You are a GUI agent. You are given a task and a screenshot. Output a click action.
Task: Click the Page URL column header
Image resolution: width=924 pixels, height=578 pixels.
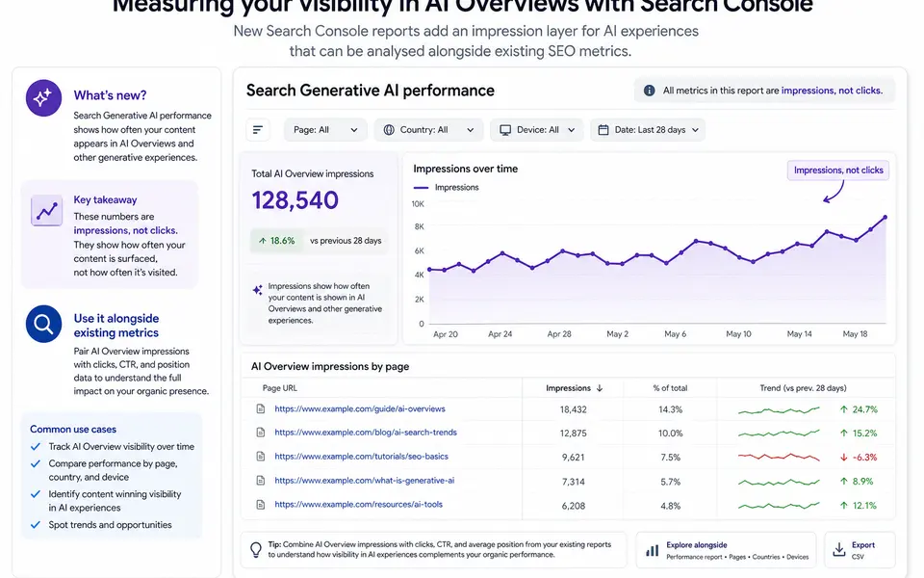(280, 388)
